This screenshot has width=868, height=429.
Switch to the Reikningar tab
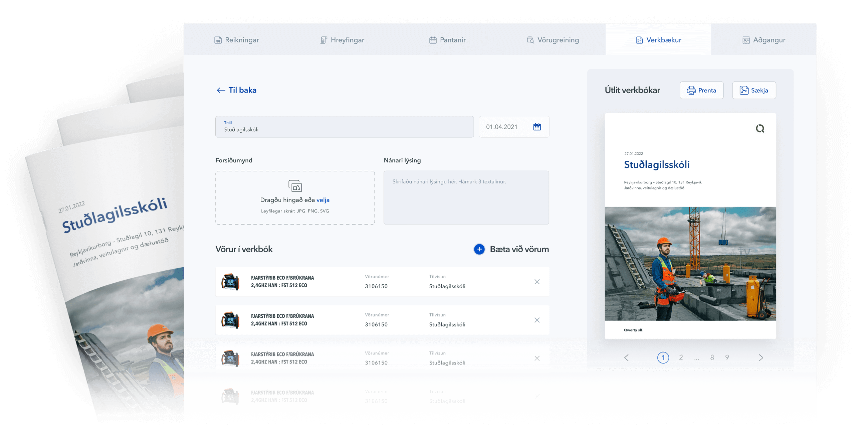tap(237, 40)
